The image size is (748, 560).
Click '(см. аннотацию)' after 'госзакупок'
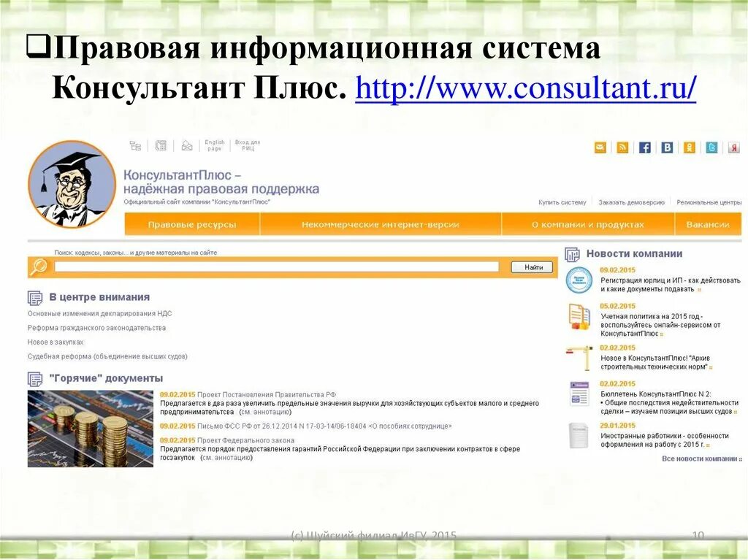coord(226,458)
